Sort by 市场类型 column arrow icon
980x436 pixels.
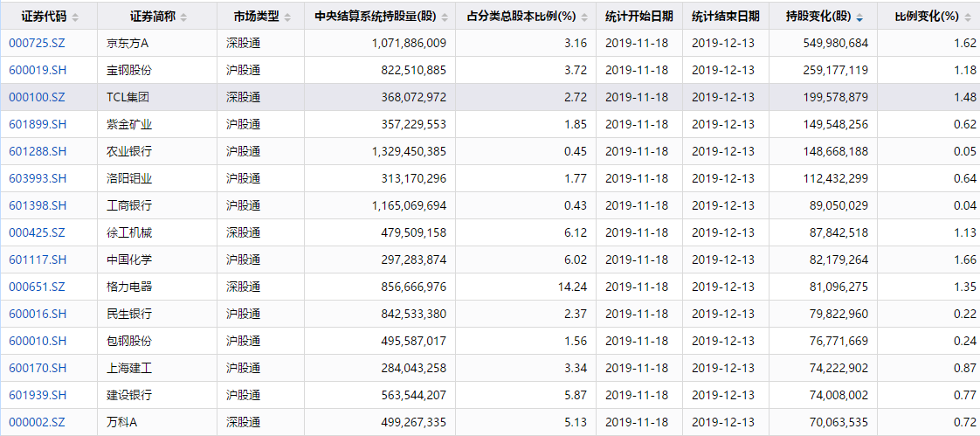287,17
